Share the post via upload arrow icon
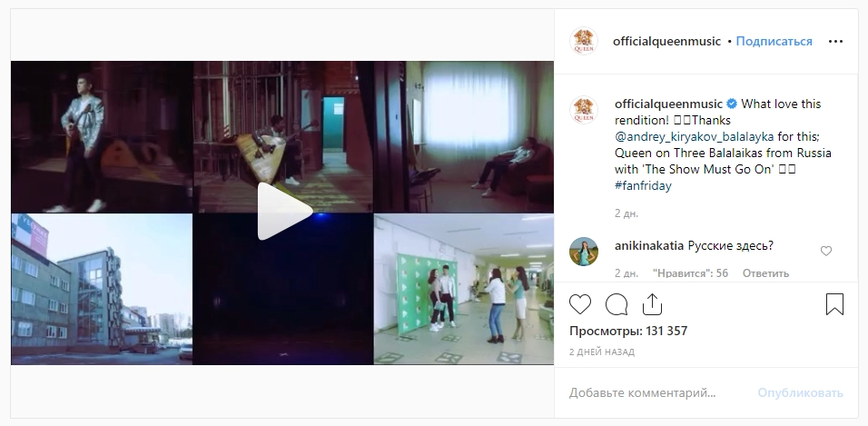868x426 pixels. pos(652,303)
